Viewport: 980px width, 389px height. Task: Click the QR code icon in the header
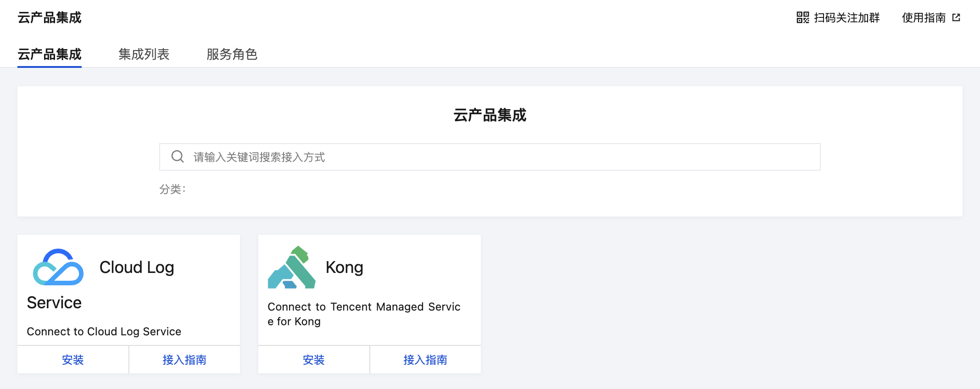pos(802,18)
